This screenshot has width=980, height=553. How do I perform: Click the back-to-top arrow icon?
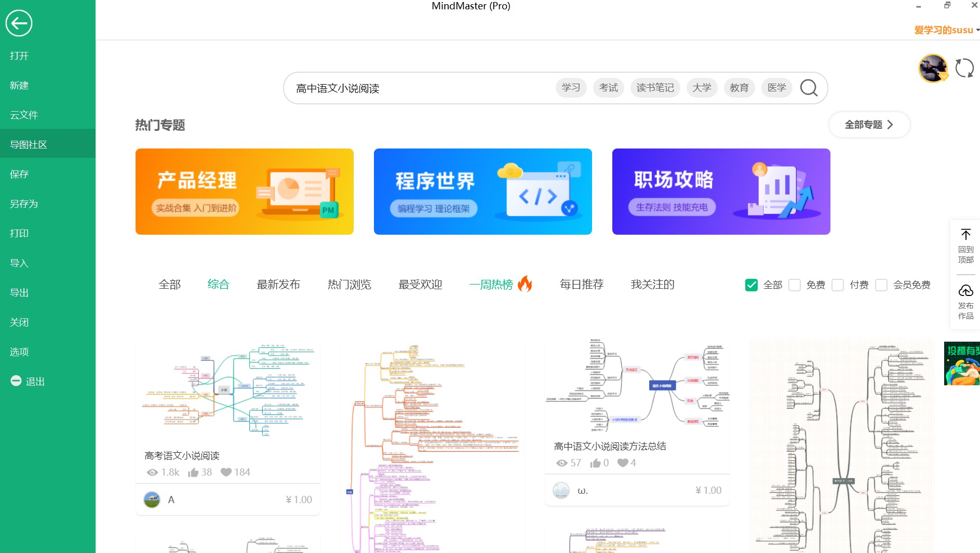click(x=965, y=234)
